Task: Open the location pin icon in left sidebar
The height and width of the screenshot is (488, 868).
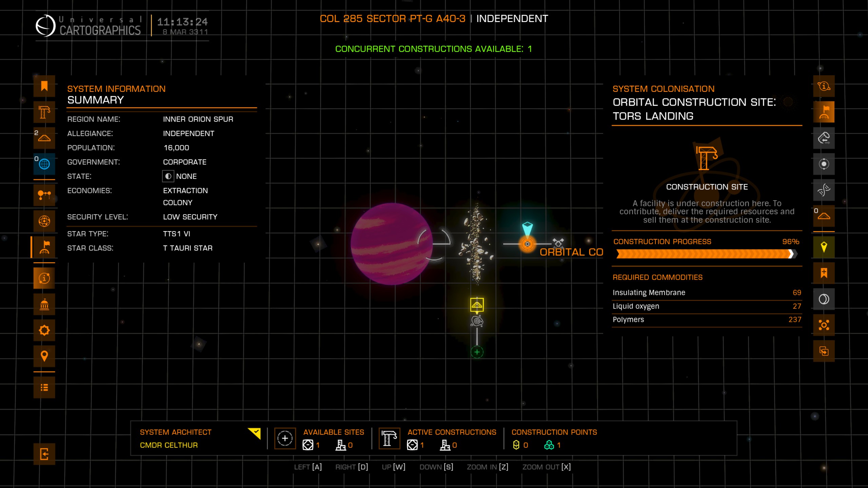Action: (44, 356)
